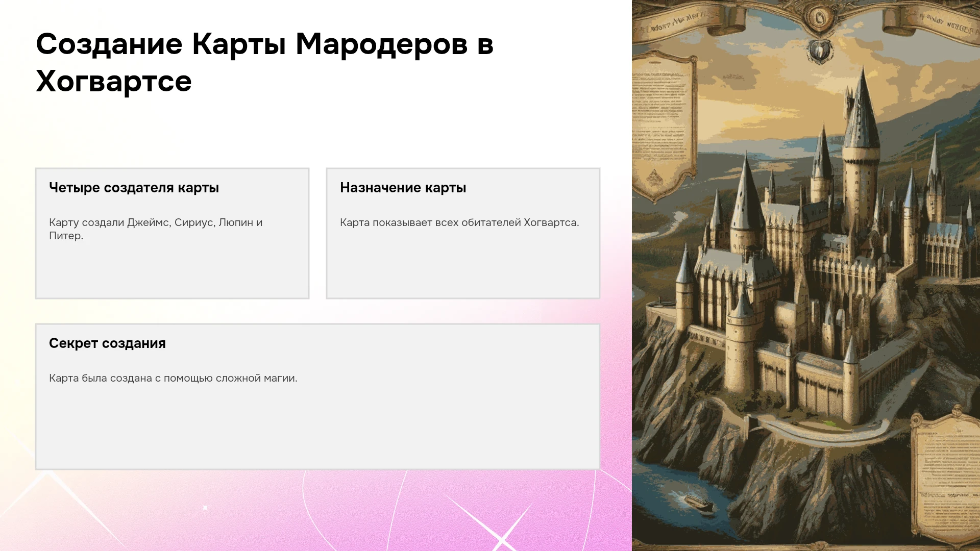This screenshot has height=551, width=980.
Task: Click the empty area of the "Секрет создания" card
Action: tap(317, 429)
